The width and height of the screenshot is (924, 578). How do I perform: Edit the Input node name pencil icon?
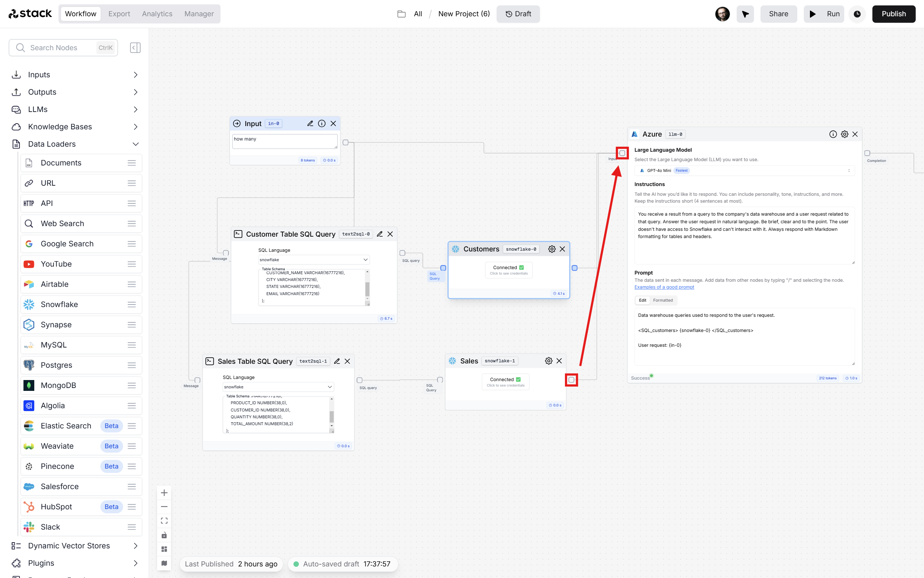click(310, 124)
